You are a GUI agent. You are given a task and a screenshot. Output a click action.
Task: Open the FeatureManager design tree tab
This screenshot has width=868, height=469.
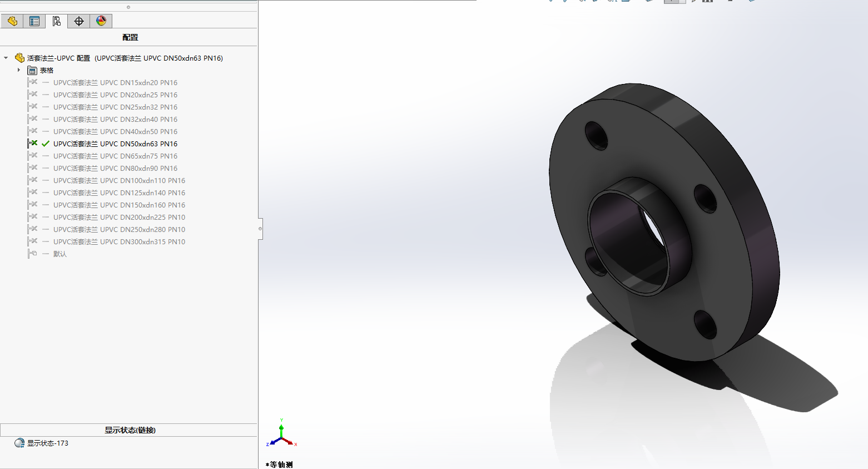(12, 21)
